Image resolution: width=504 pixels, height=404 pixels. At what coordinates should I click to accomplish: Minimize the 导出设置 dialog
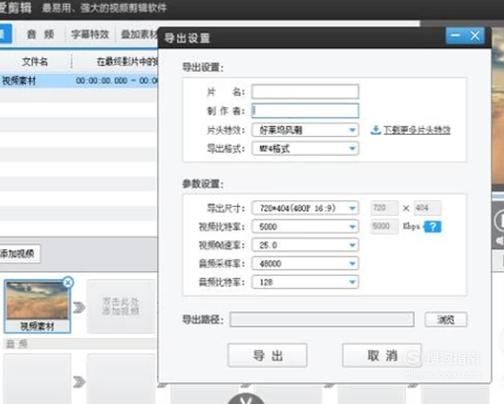coord(455,35)
